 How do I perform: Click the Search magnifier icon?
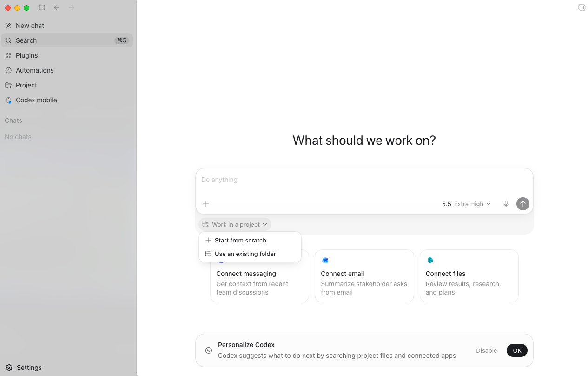click(x=8, y=40)
